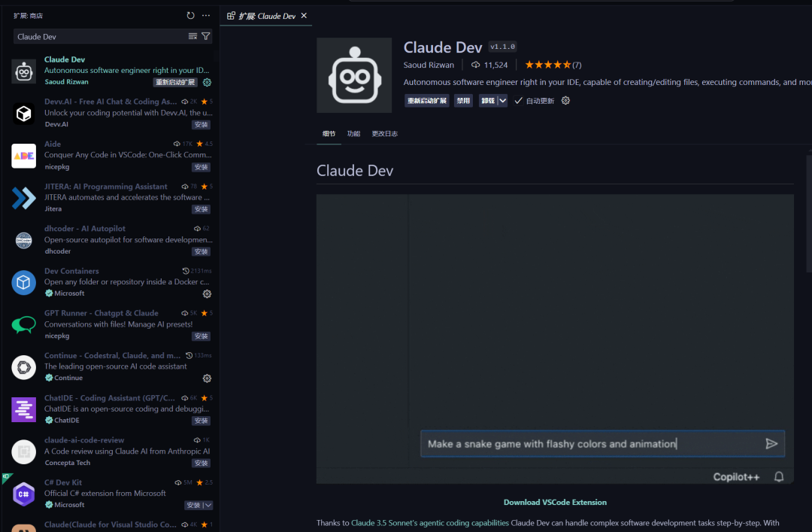This screenshot has width=812, height=532.
Task: Click the Claude Dev robot icon in list
Action: tap(24, 71)
